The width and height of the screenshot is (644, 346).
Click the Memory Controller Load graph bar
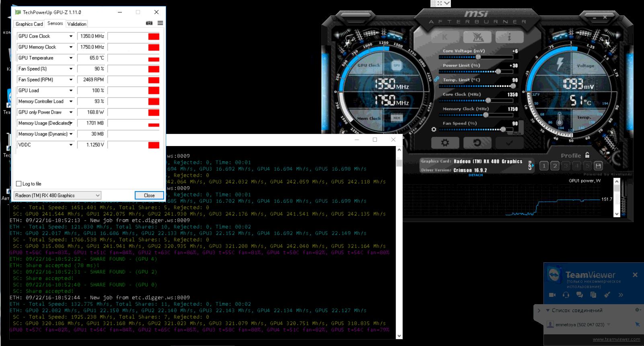click(x=134, y=101)
